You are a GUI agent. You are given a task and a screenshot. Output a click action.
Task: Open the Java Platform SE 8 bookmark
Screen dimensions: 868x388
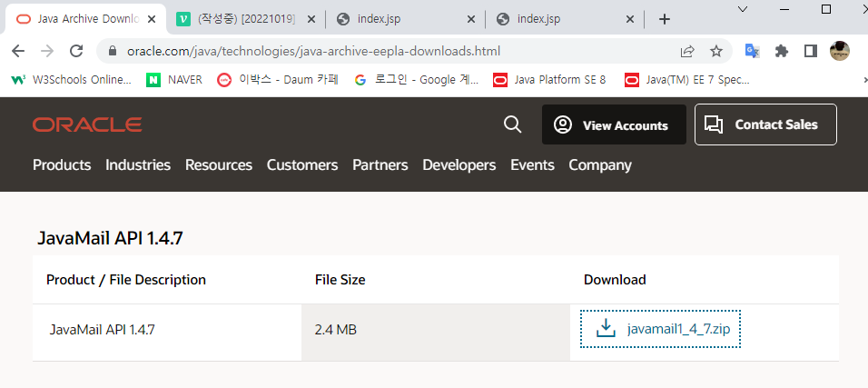click(549, 80)
